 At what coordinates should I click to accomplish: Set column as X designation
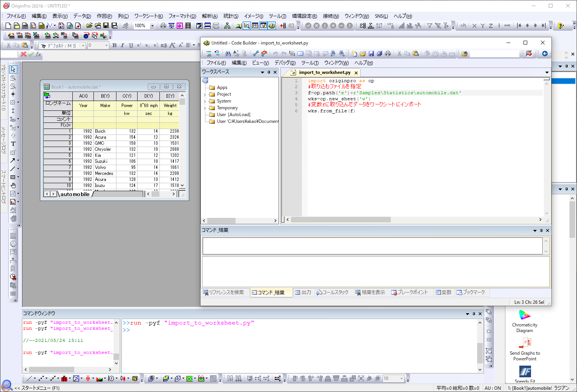[x=474, y=26]
